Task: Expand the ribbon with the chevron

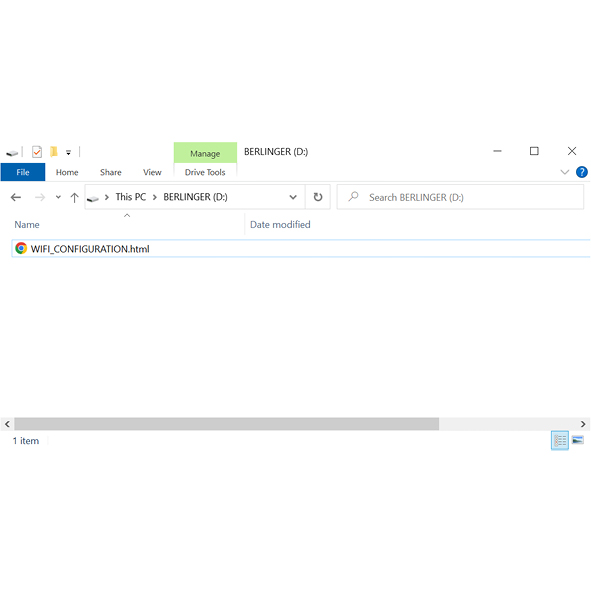Action: point(564,172)
